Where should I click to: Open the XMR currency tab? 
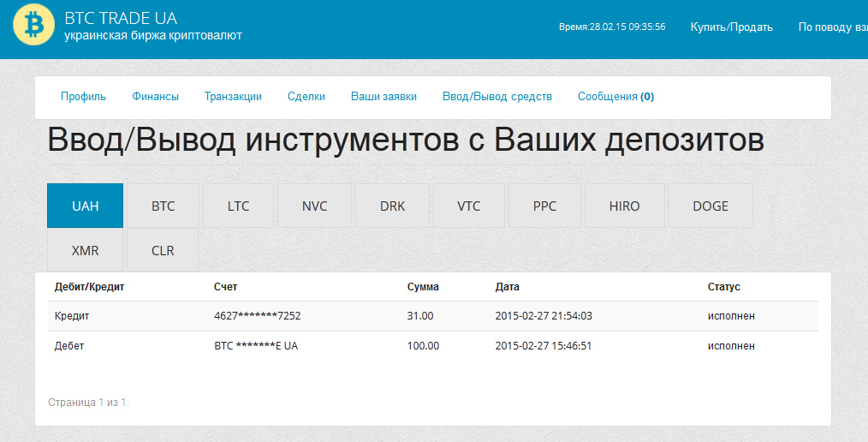pos(86,251)
